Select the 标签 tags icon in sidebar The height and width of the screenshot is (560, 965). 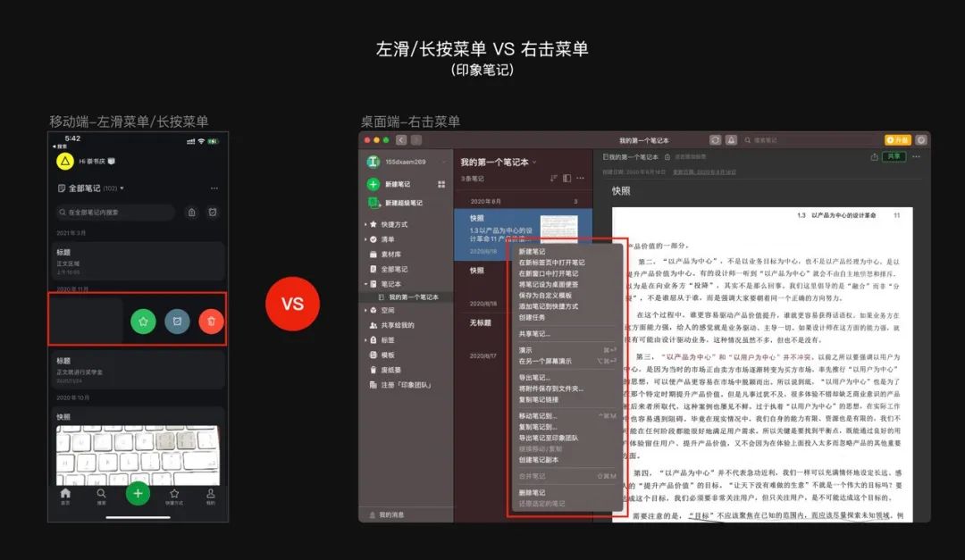(x=372, y=339)
